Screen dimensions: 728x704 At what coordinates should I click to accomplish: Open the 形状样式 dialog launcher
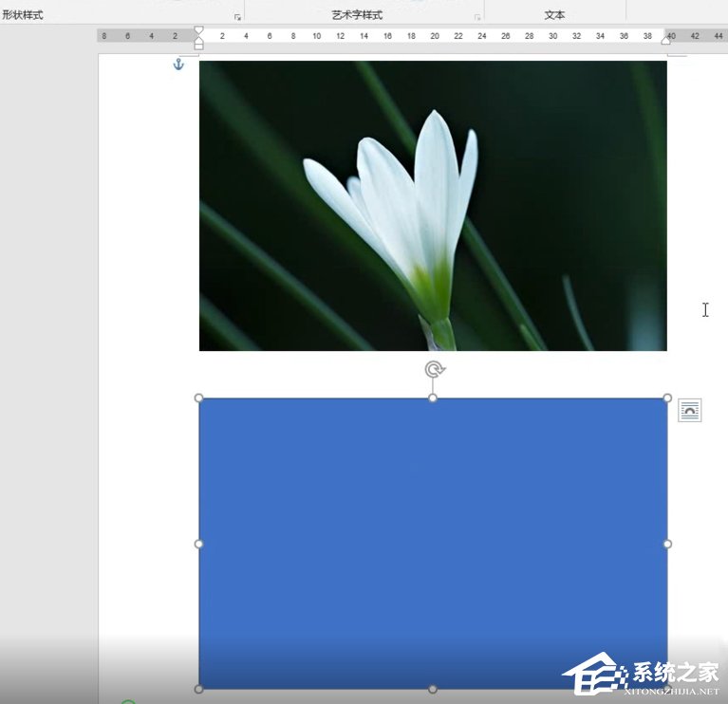(237, 17)
